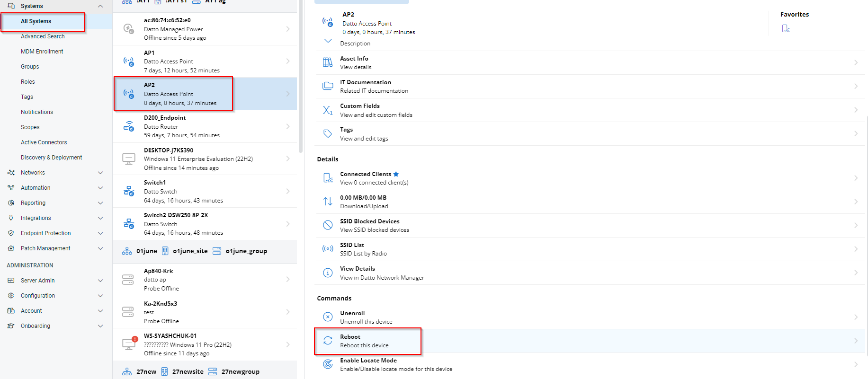Open Advanced Search in sidebar
Screen dimensions: 868x379
[43, 36]
